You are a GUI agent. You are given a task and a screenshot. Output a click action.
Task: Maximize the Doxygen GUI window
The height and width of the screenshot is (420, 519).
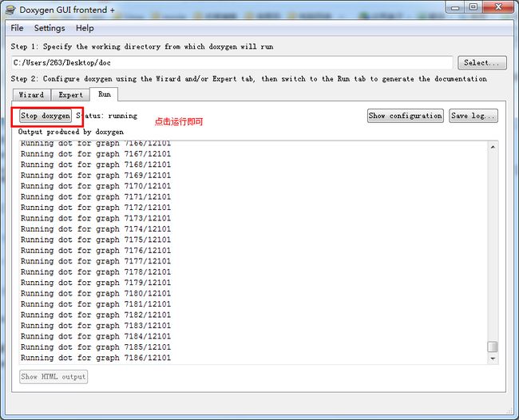tap(473, 7)
